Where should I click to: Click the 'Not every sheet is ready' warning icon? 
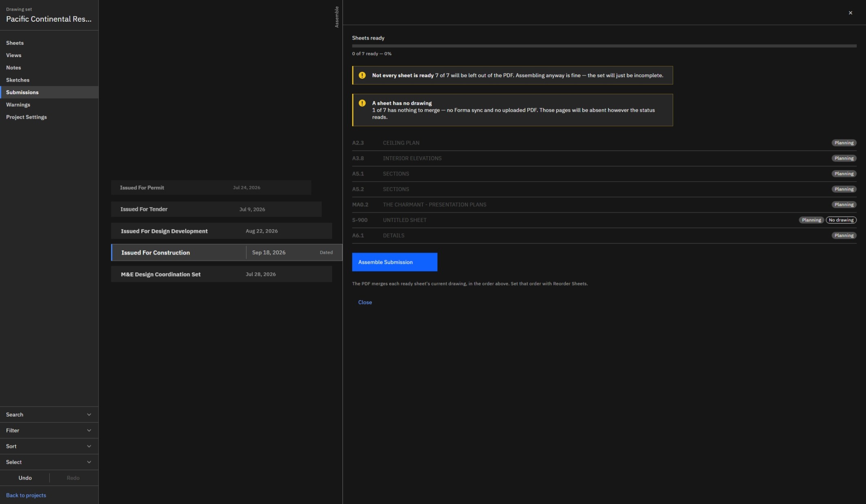[x=362, y=75]
